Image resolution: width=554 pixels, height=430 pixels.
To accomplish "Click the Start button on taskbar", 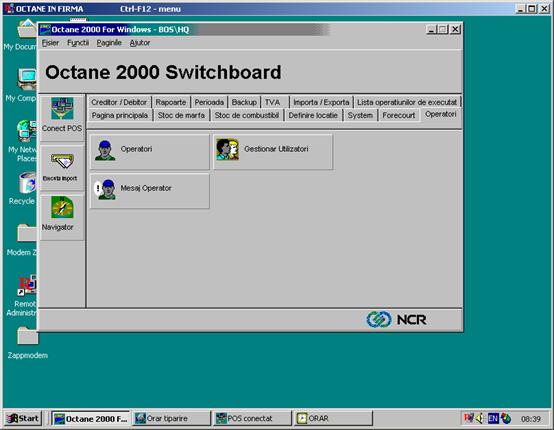I will point(23,419).
